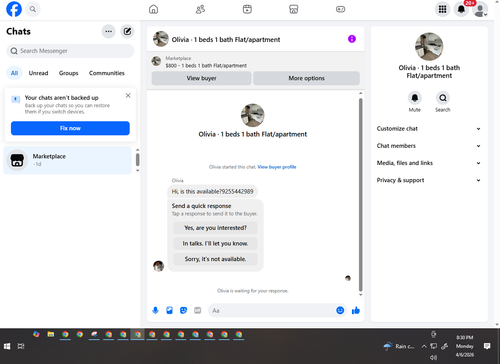Search in conversation icon in right panel
The width and height of the screenshot is (500, 364).
[443, 98]
